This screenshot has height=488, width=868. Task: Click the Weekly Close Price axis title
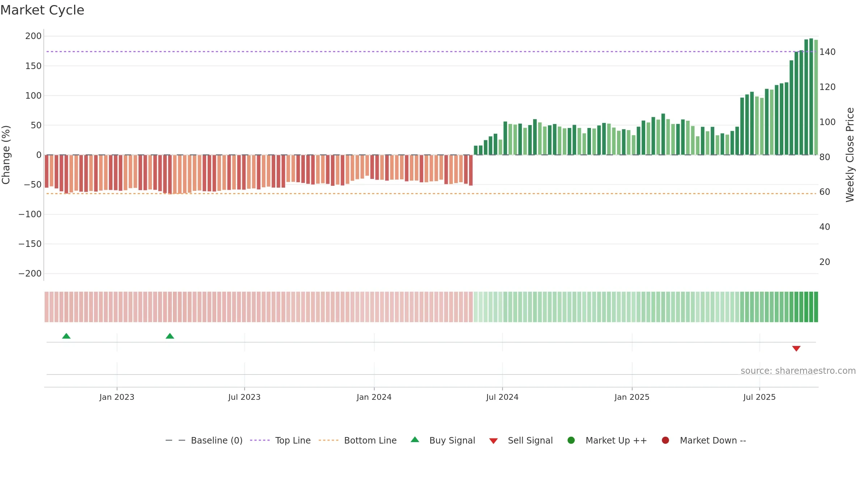coord(850,155)
